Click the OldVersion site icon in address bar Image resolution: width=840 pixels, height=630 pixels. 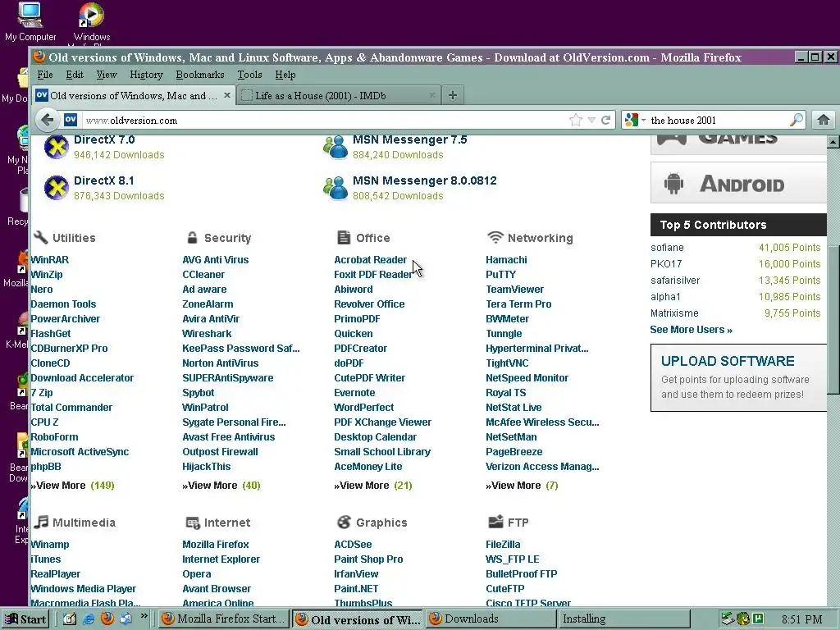71,120
